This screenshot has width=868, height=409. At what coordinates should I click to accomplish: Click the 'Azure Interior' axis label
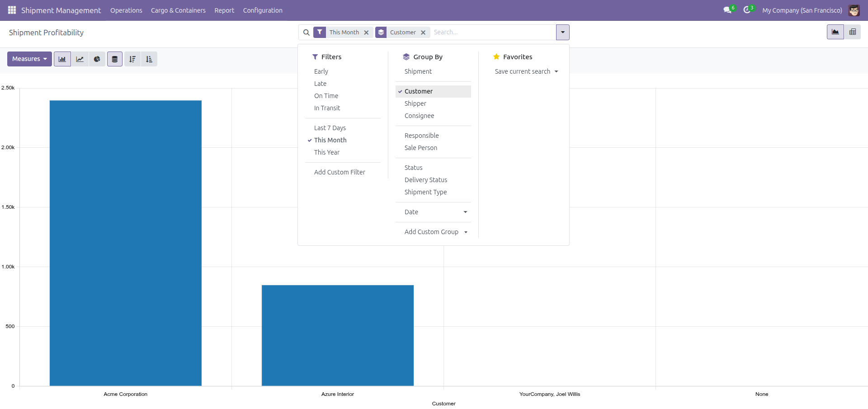point(338,394)
